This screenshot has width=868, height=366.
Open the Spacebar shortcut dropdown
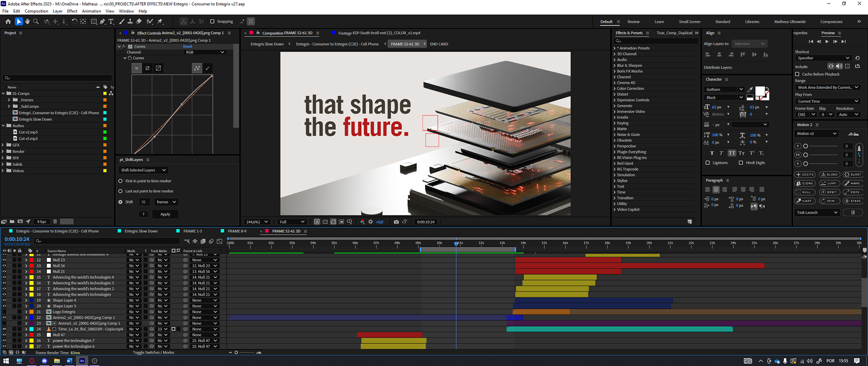coord(823,58)
